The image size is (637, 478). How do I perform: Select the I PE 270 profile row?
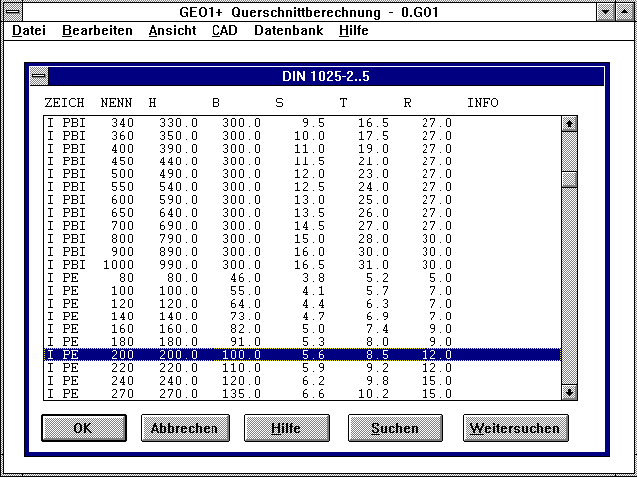pos(300,394)
